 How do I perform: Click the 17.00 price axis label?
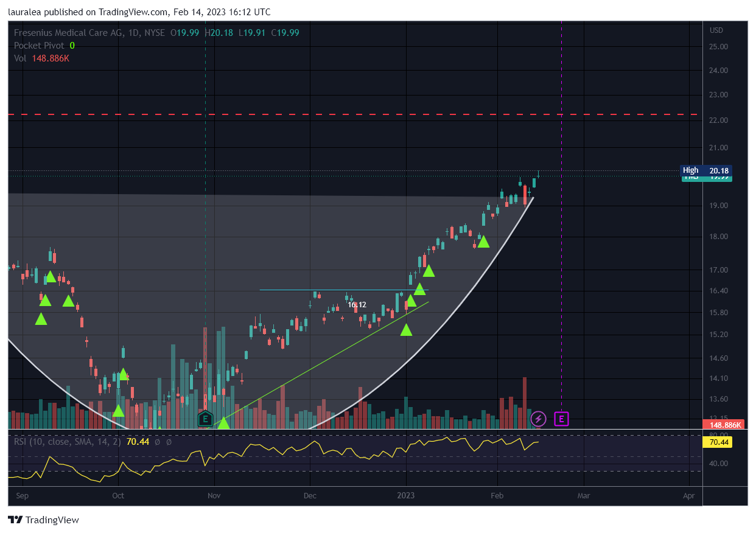pos(718,270)
